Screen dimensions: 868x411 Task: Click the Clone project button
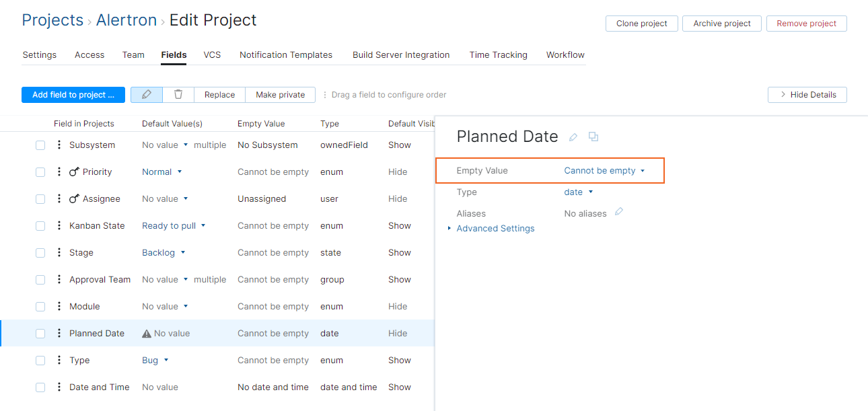click(642, 24)
